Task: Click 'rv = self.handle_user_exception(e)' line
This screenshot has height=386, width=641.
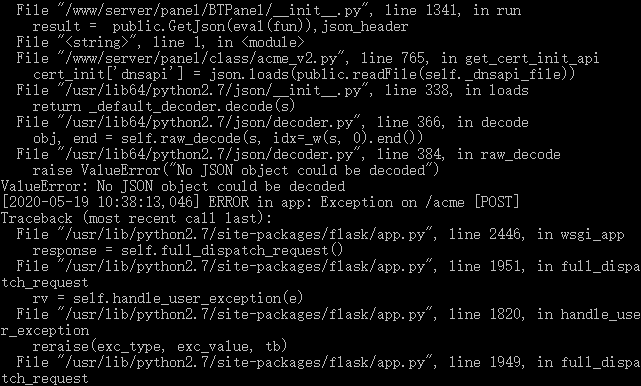Action: coord(168,298)
